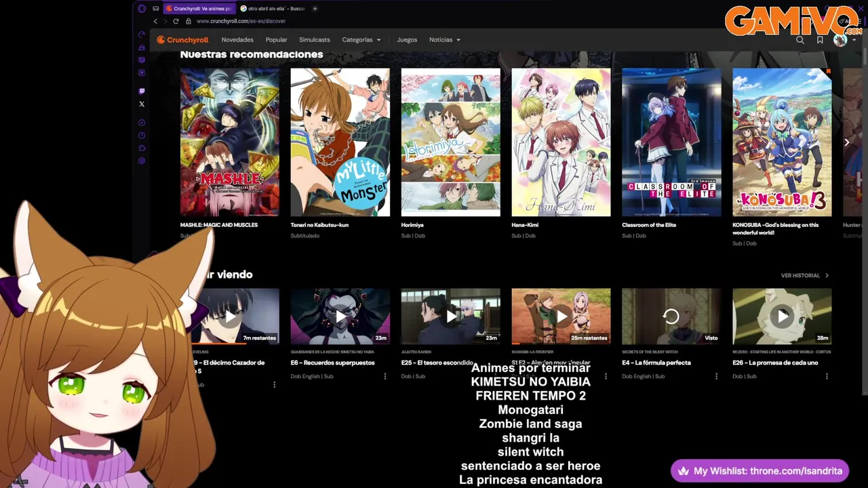Click the KONOSUBA title text
Screen dimensions: 868x488
776,229
